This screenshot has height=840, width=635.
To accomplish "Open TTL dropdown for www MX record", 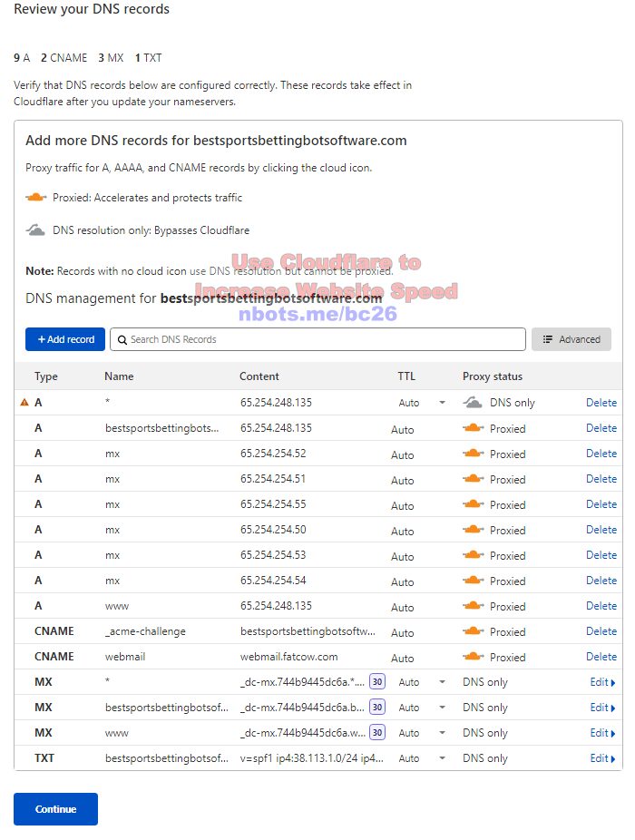I will [442, 733].
